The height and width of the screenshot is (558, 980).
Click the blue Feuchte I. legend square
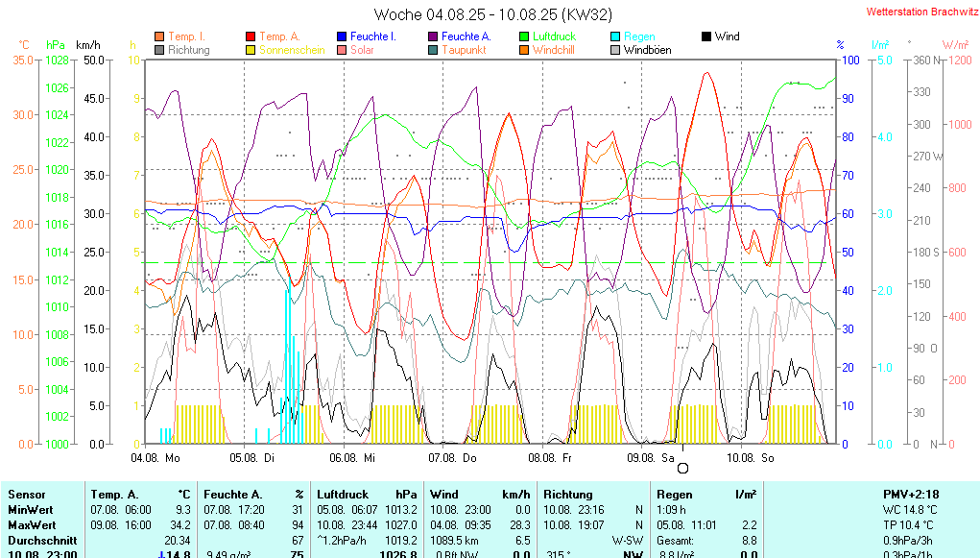coord(342,36)
